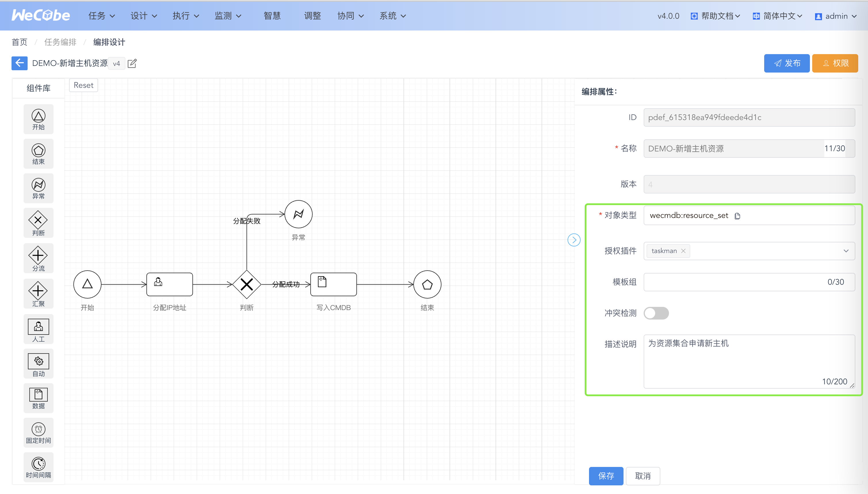Open the 调整 menu item
Image resolution: width=868 pixels, height=494 pixels.
313,16
